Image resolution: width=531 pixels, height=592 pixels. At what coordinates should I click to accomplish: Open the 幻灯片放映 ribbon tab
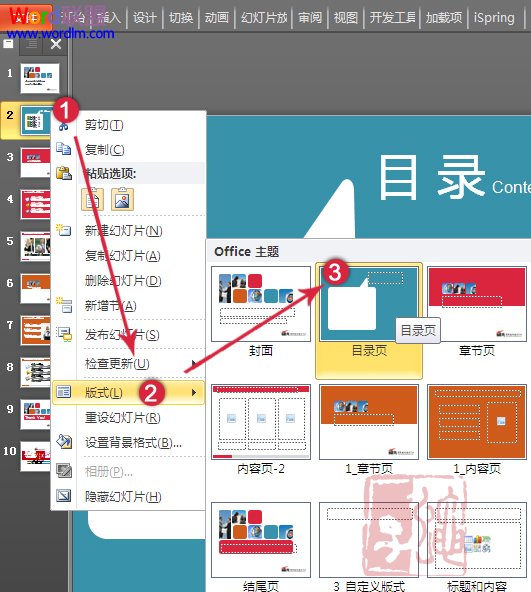pyautogui.click(x=264, y=17)
